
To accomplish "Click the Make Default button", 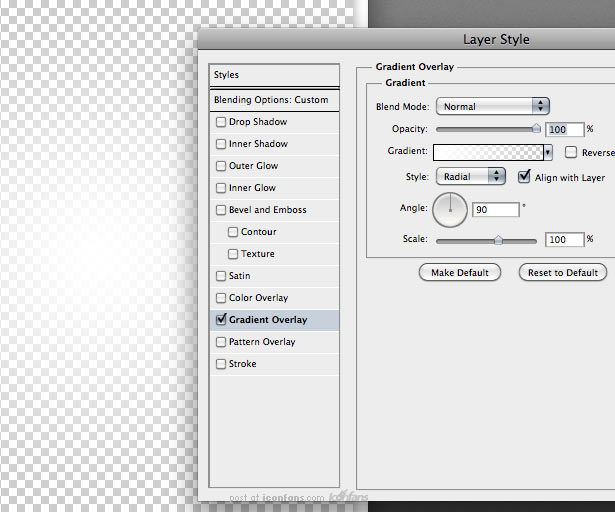I will point(460,272).
